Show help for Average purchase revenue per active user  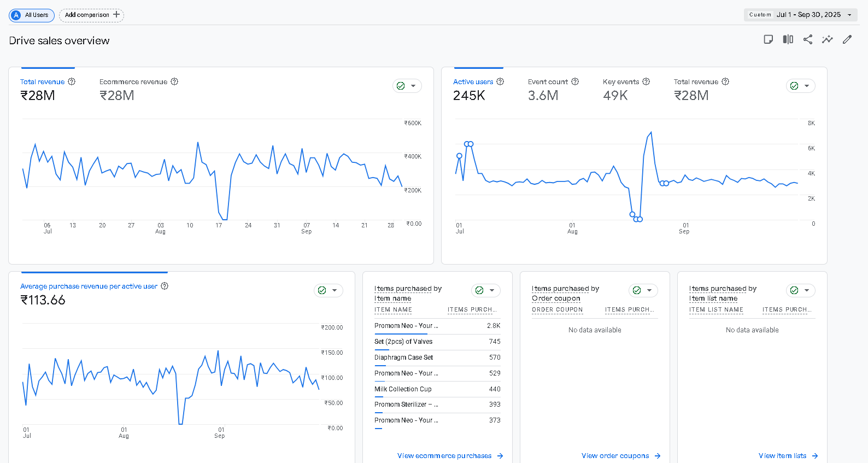click(x=165, y=286)
